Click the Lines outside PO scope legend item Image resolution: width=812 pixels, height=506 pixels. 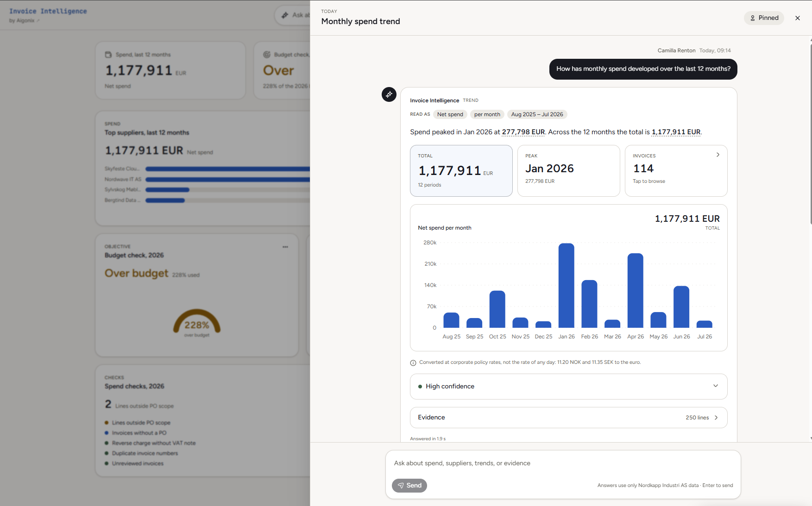click(141, 423)
